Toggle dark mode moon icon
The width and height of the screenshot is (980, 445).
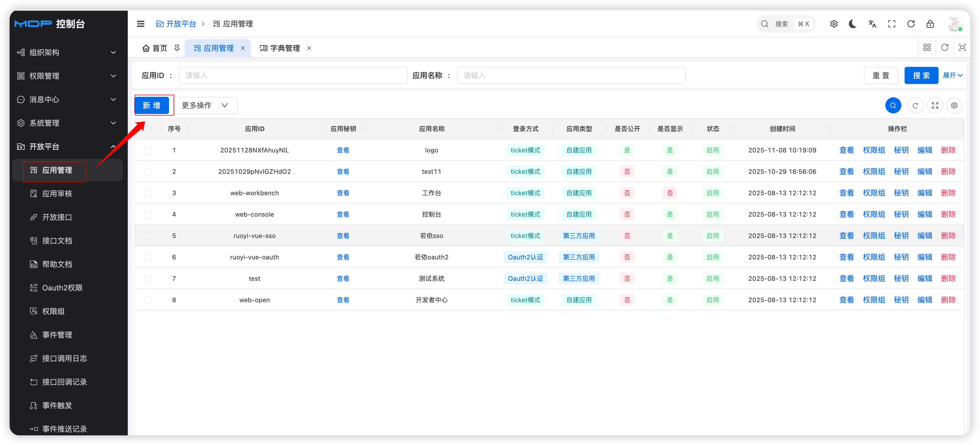coord(853,24)
